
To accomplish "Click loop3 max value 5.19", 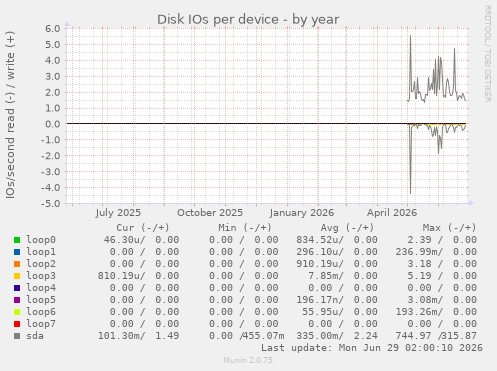I will (419, 276).
